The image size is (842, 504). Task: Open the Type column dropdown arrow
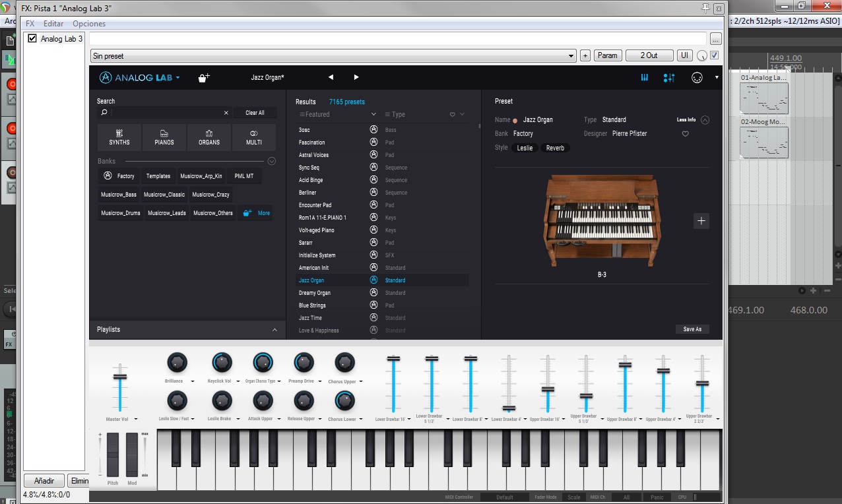point(462,115)
